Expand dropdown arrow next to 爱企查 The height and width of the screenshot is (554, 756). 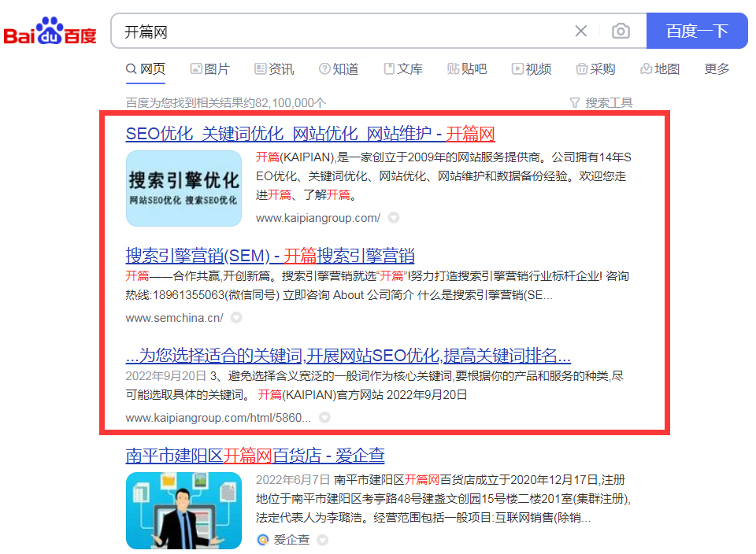tap(323, 540)
